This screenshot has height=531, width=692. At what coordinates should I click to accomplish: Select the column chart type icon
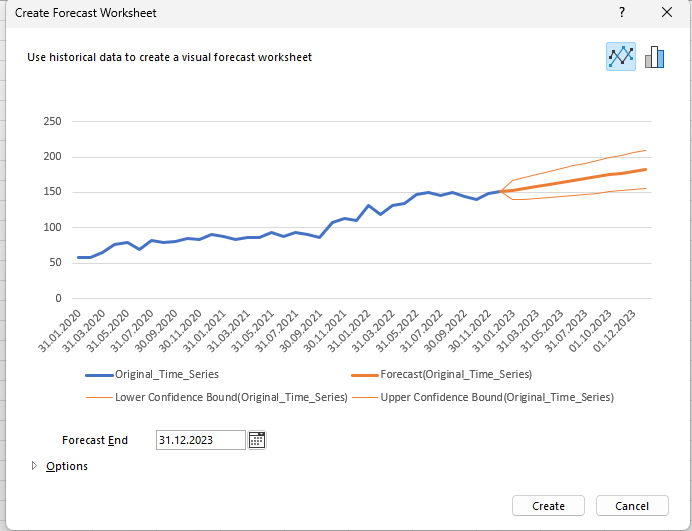(x=654, y=57)
